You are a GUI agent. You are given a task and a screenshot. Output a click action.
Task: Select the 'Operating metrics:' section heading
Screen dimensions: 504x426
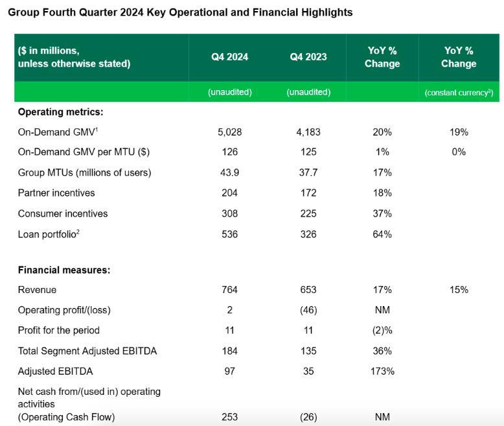[60, 112]
